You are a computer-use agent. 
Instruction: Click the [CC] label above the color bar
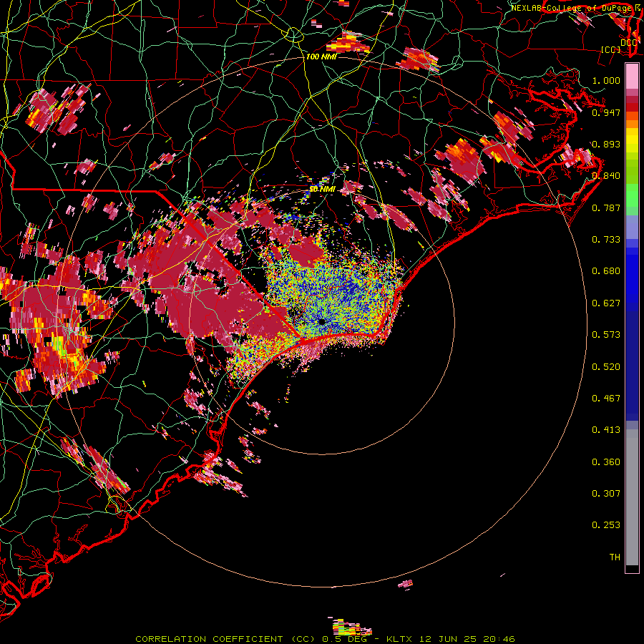point(611,49)
